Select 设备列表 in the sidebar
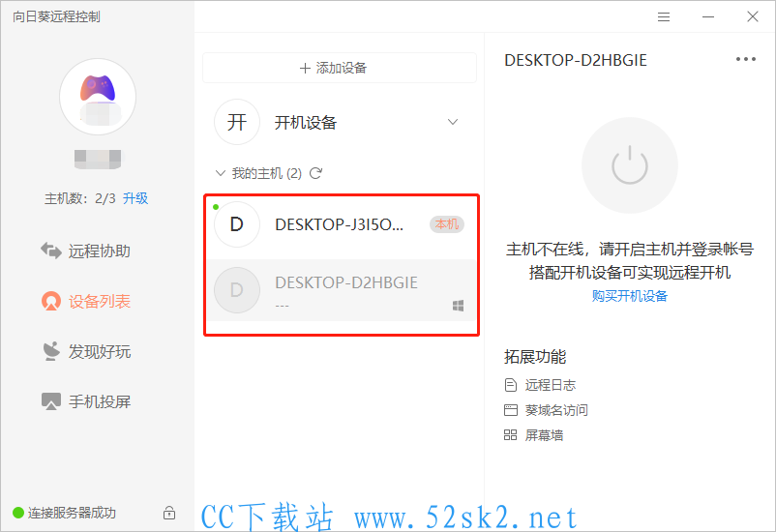 pos(85,301)
